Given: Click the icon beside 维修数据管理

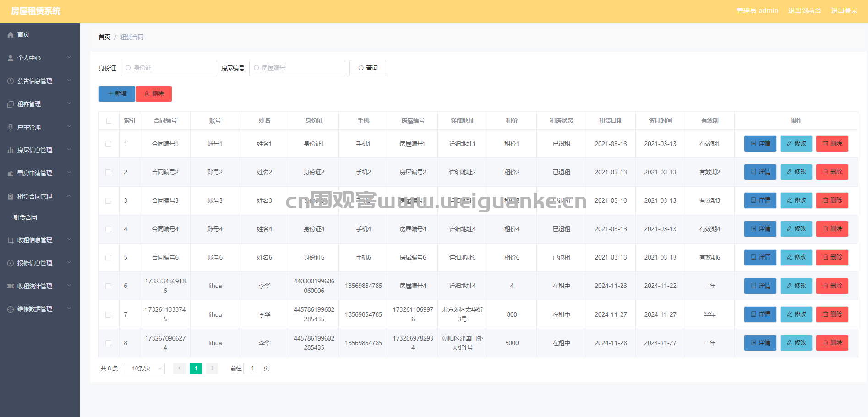Looking at the screenshot, I should point(11,309).
